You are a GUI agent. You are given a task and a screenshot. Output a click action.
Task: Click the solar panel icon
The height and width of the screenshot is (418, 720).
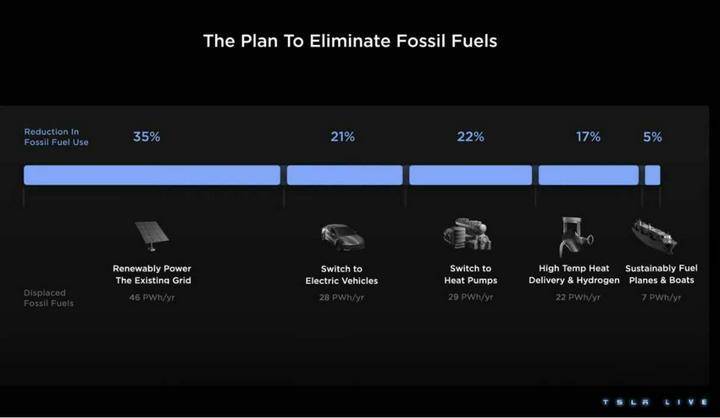(x=152, y=236)
